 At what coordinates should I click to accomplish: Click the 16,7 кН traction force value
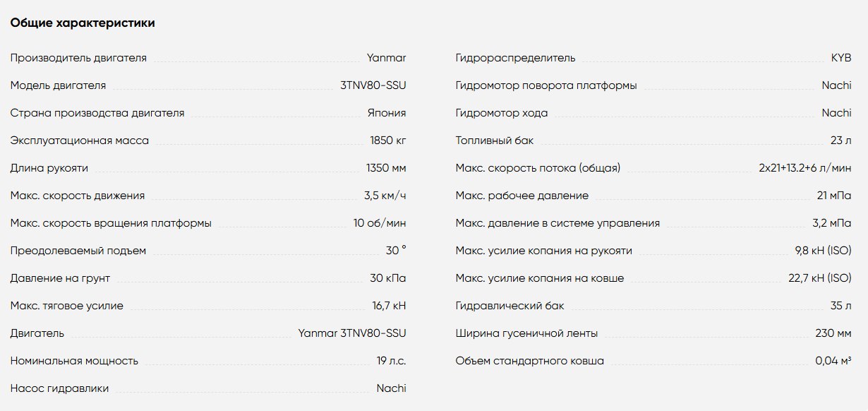(390, 306)
